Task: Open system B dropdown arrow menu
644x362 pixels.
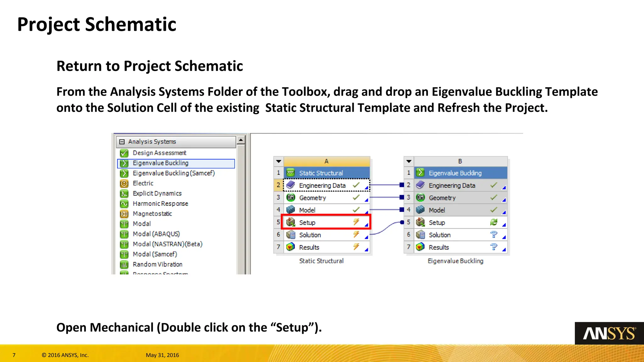Action: coord(408,162)
